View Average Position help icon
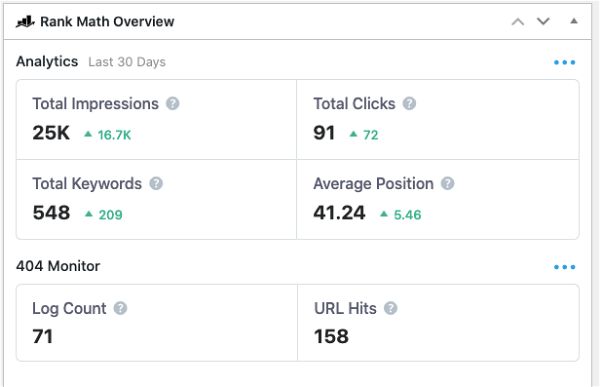600x387 pixels. click(447, 183)
